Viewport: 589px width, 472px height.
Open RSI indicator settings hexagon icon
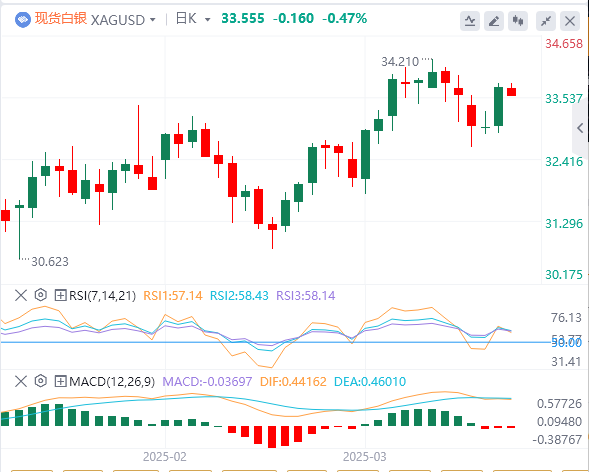pos(41,295)
